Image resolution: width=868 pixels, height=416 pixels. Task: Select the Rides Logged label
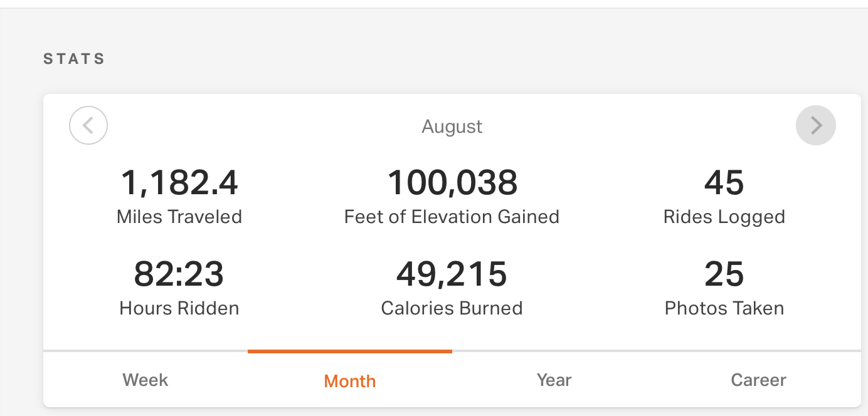(x=724, y=217)
